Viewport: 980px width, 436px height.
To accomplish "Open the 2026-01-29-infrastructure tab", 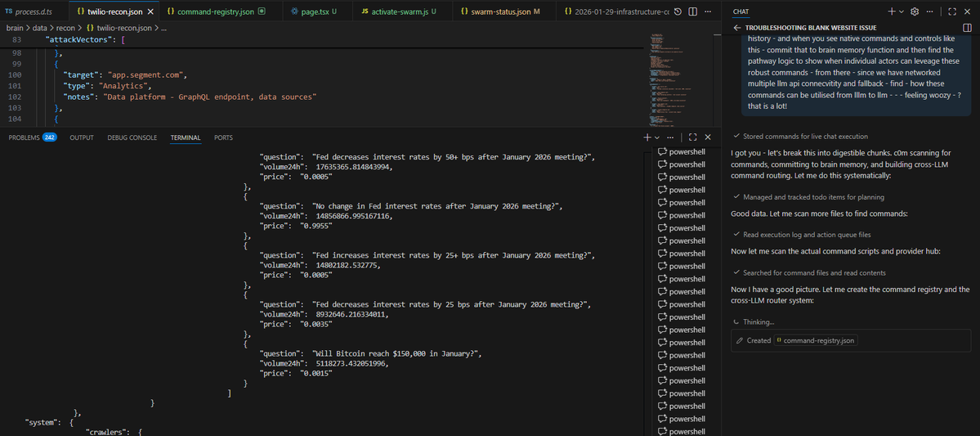I will tap(615, 11).
